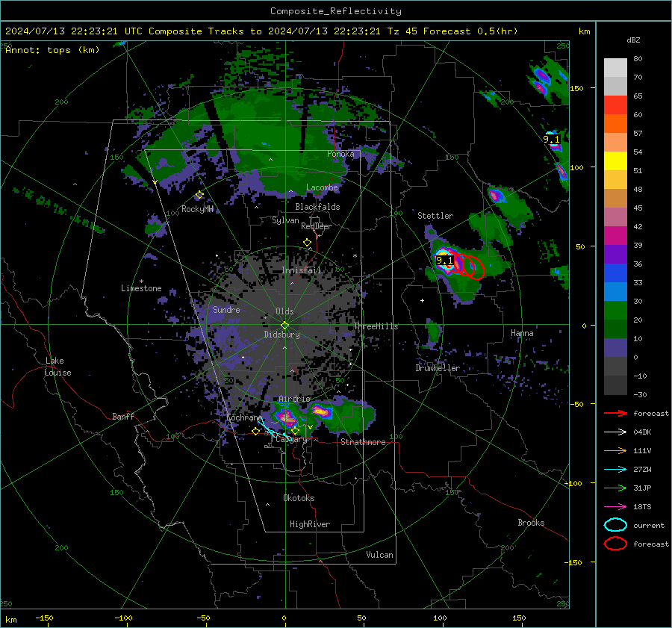Click the 9.1 storm top label near Stettler
672x628 pixels.
pos(444,260)
